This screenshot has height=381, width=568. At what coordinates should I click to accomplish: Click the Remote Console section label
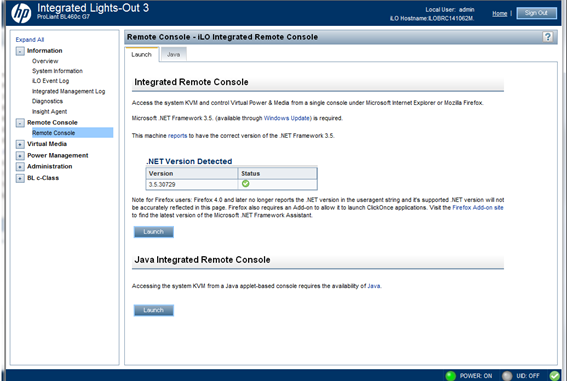point(52,122)
